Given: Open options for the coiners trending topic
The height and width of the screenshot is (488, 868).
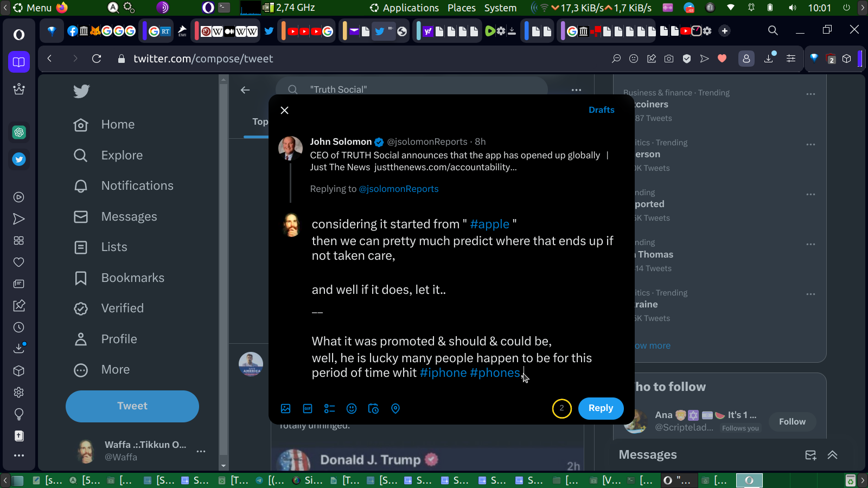Looking at the screenshot, I should [810, 94].
